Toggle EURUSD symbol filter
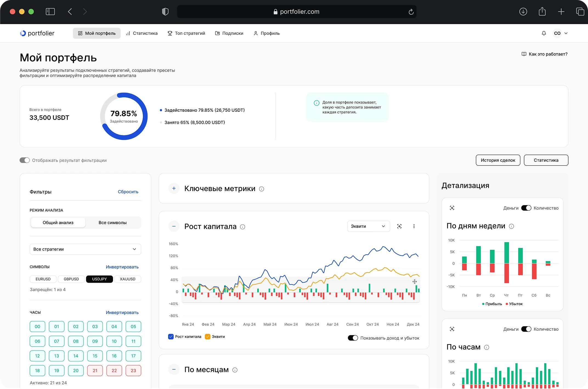 coord(43,279)
